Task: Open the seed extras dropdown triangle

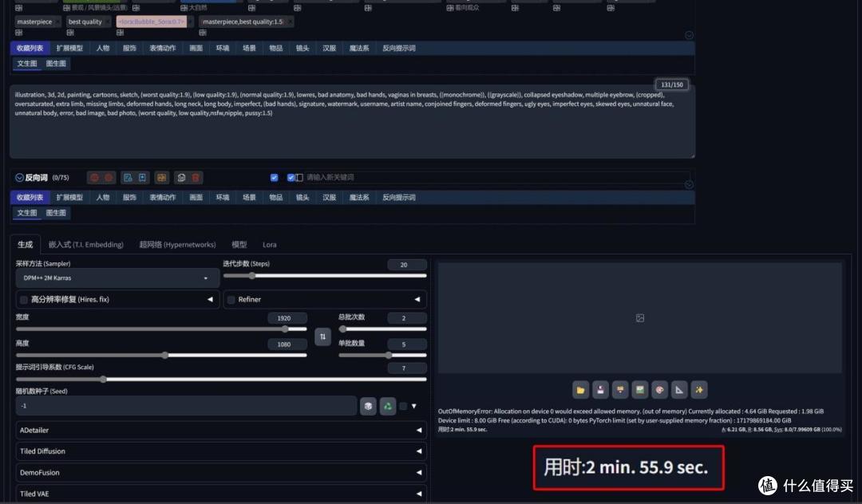Action: pyautogui.click(x=414, y=406)
